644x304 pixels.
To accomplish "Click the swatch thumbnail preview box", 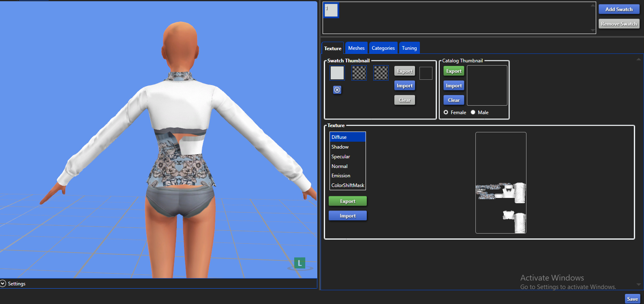I will [x=426, y=73].
